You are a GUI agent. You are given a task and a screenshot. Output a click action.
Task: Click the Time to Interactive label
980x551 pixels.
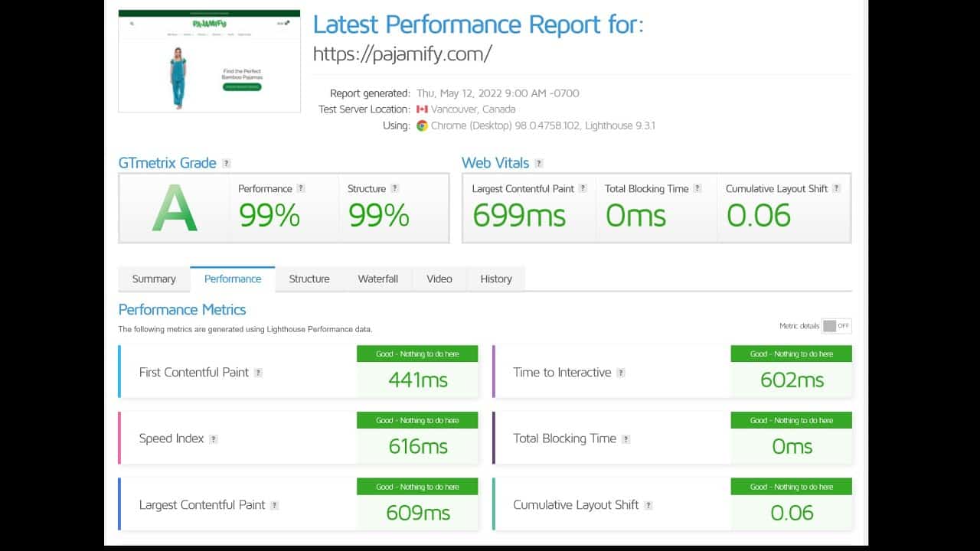pyautogui.click(x=562, y=373)
